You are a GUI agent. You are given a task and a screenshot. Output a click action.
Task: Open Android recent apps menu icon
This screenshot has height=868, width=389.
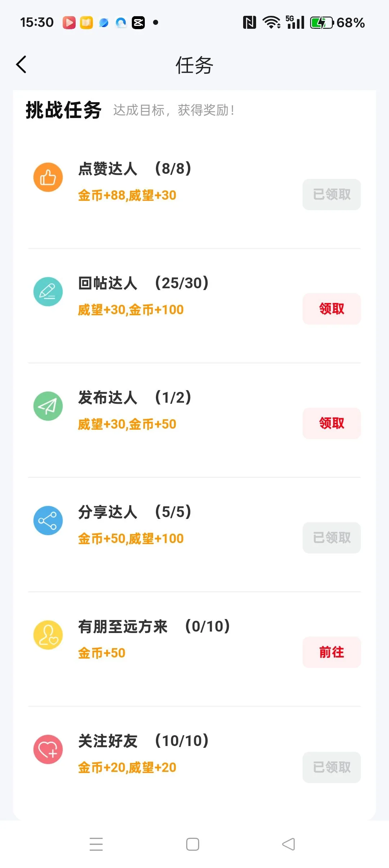[x=96, y=844]
